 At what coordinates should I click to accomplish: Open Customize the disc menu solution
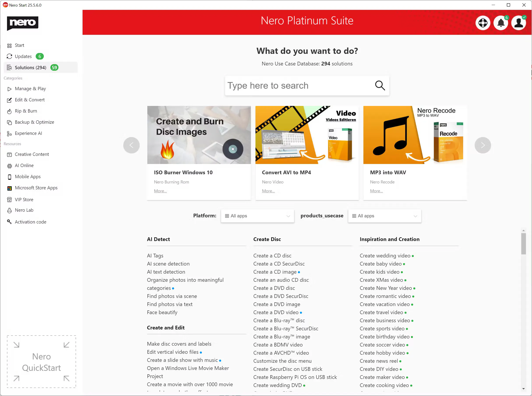282,361
